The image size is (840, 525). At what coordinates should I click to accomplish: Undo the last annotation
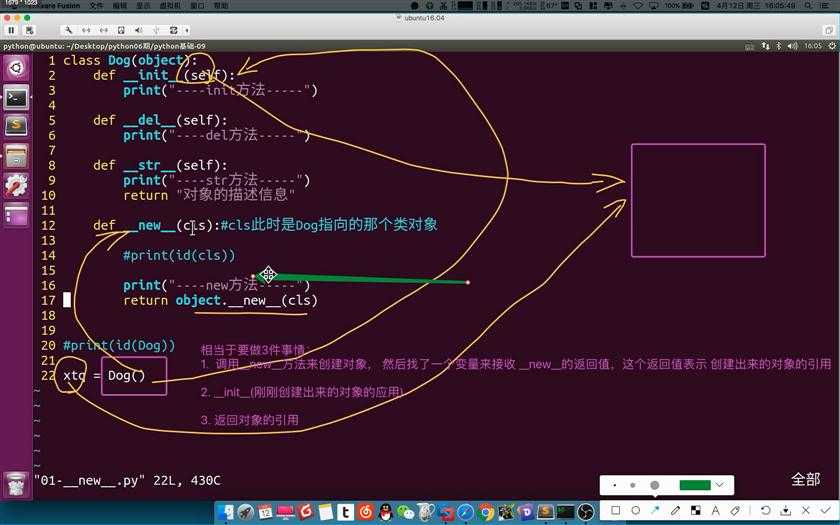[766, 511]
